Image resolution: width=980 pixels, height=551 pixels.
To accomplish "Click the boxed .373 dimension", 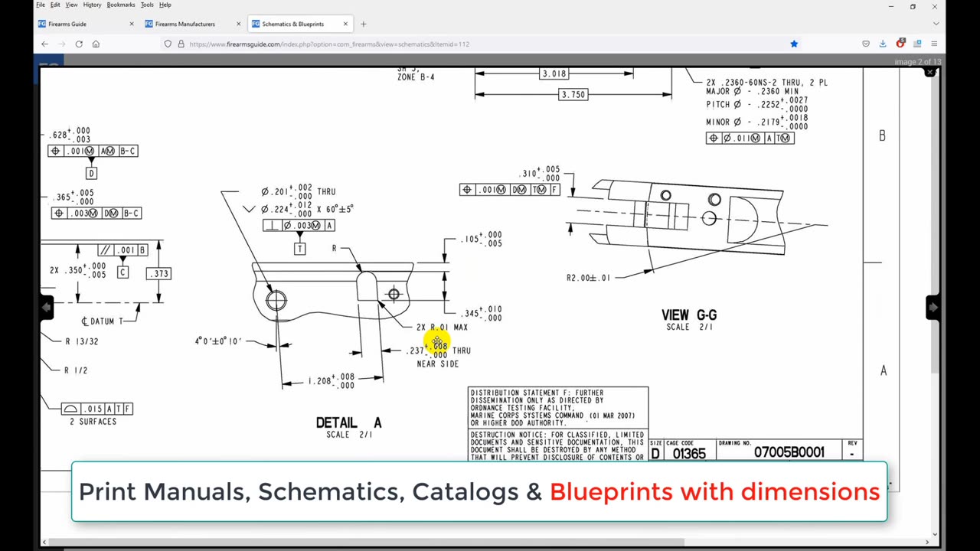I will (x=158, y=273).
